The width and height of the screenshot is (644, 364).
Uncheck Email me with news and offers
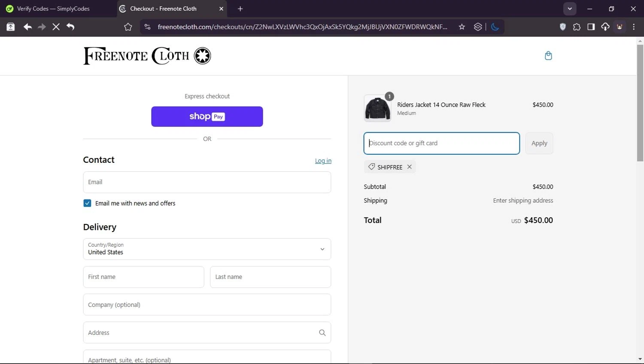(87, 203)
